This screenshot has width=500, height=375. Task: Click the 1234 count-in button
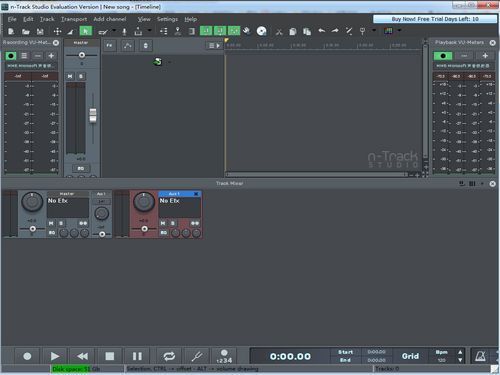tap(224, 356)
